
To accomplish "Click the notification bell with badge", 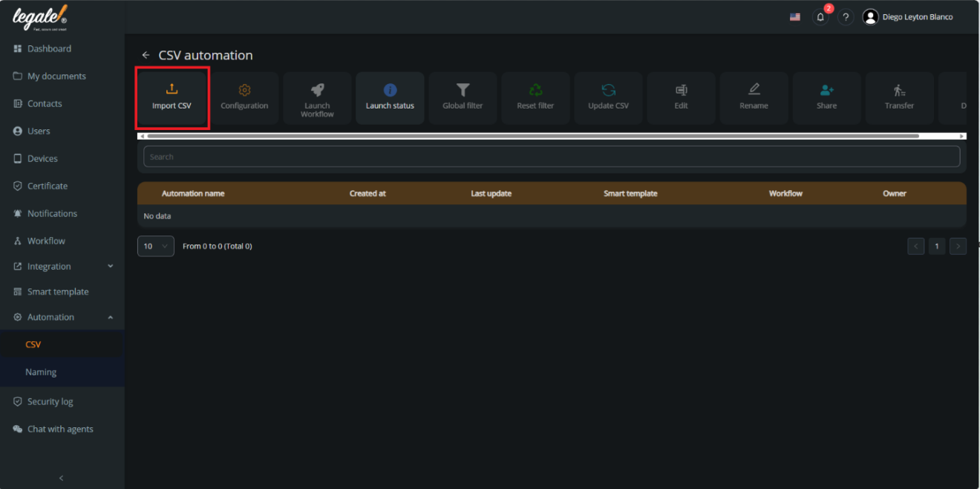I will click(820, 16).
